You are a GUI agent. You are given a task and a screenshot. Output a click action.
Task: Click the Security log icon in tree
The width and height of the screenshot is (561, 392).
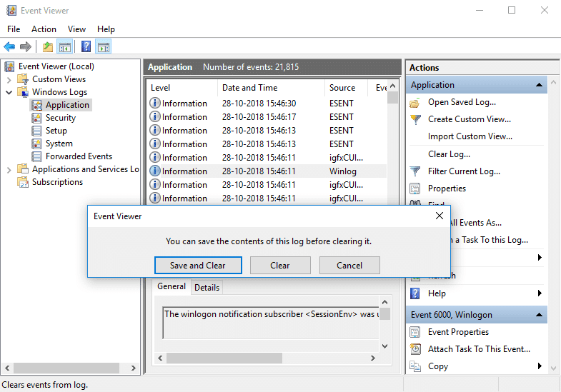click(36, 118)
